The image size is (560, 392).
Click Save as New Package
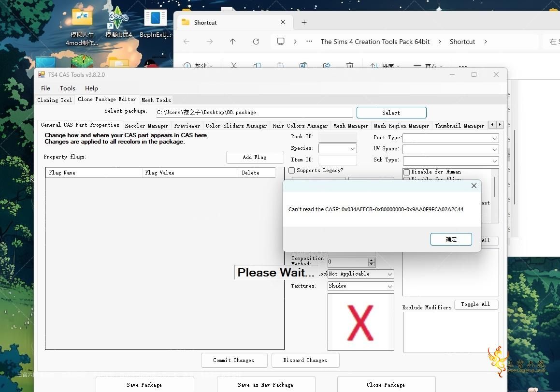(266, 384)
